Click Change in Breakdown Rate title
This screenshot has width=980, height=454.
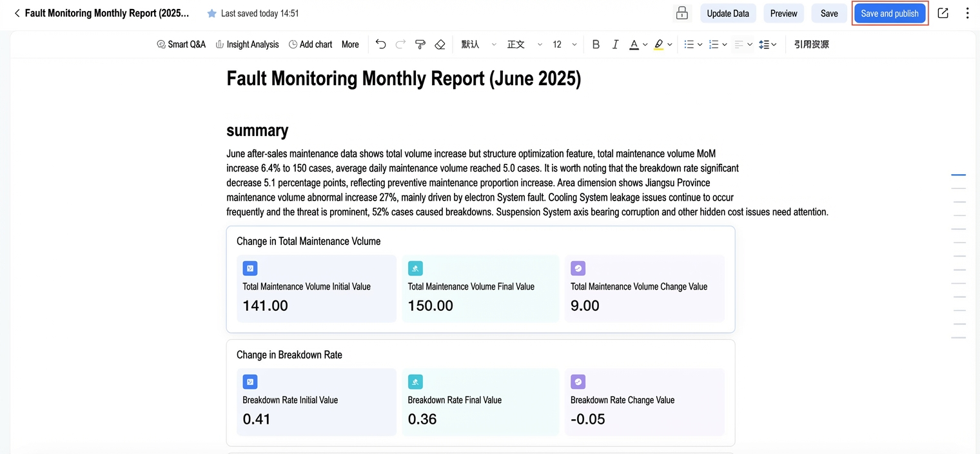pos(289,355)
